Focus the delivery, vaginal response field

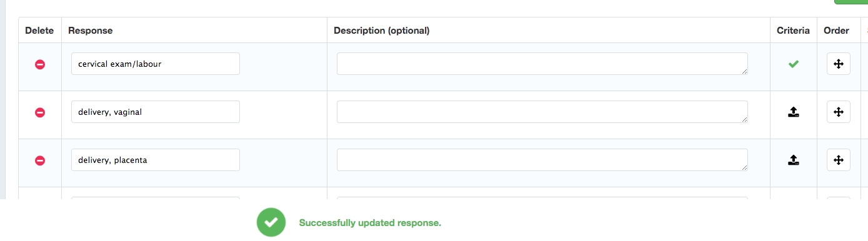coord(156,112)
